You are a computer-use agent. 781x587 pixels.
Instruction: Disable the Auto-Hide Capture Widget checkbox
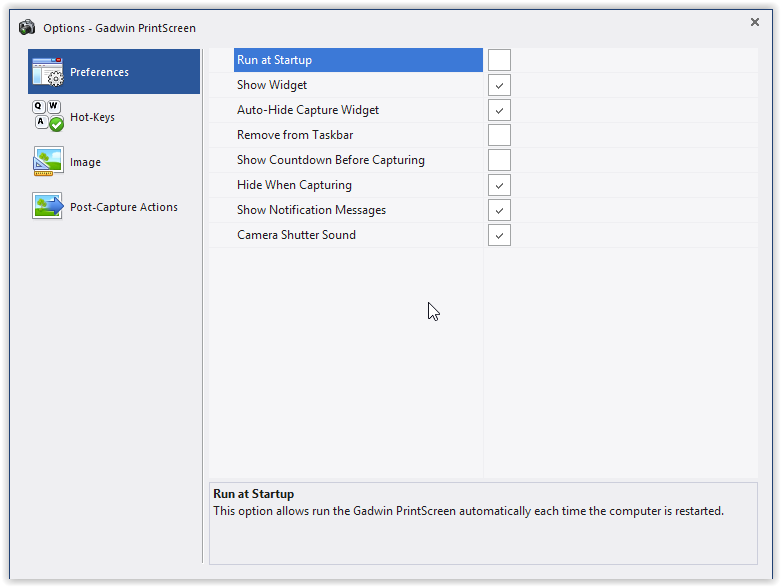click(x=499, y=110)
